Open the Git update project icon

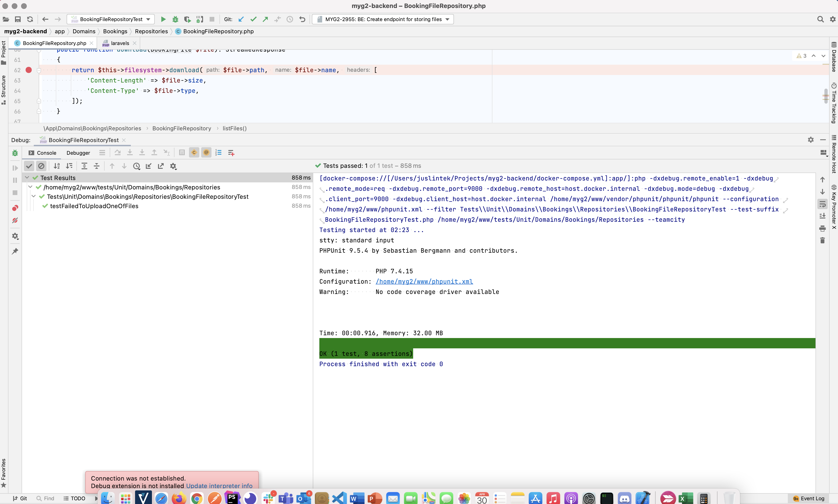coord(241,19)
